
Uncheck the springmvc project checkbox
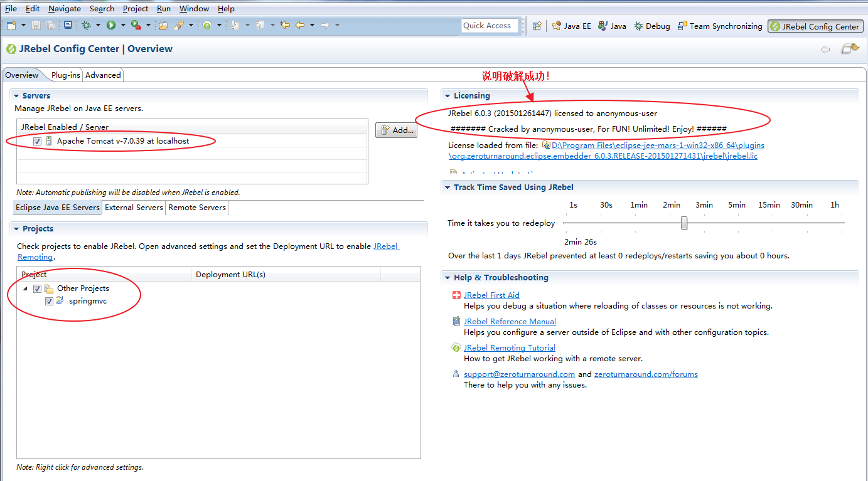point(49,301)
